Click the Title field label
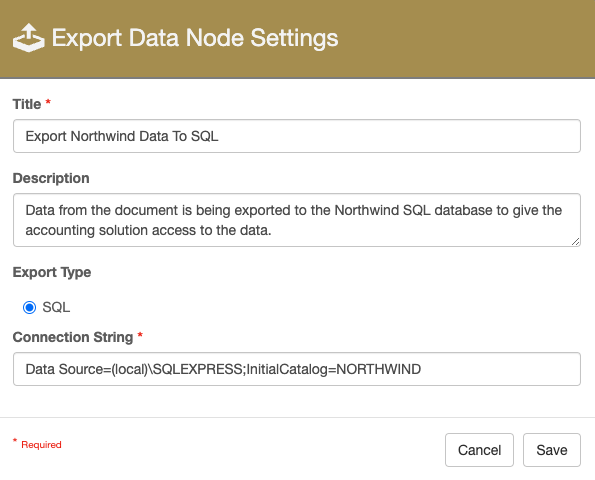This screenshot has height=480, width=595. click(27, 104)
